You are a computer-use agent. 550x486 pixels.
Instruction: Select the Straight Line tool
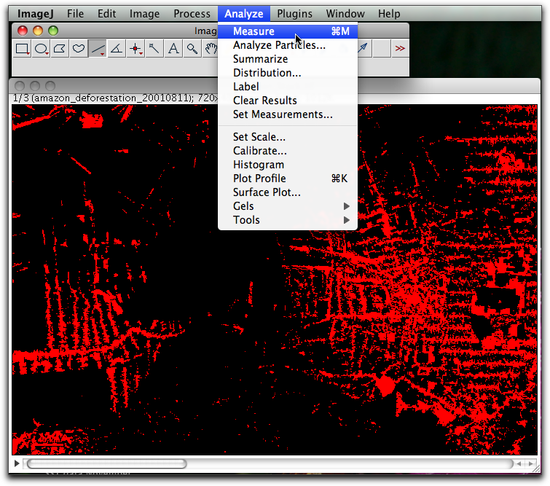[98, 48]
